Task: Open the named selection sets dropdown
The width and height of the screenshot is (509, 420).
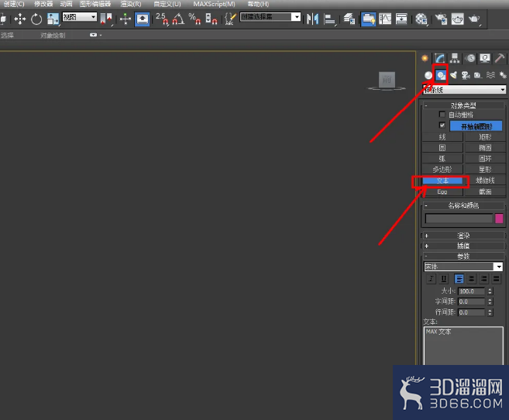Action: [x=270, y=17]
